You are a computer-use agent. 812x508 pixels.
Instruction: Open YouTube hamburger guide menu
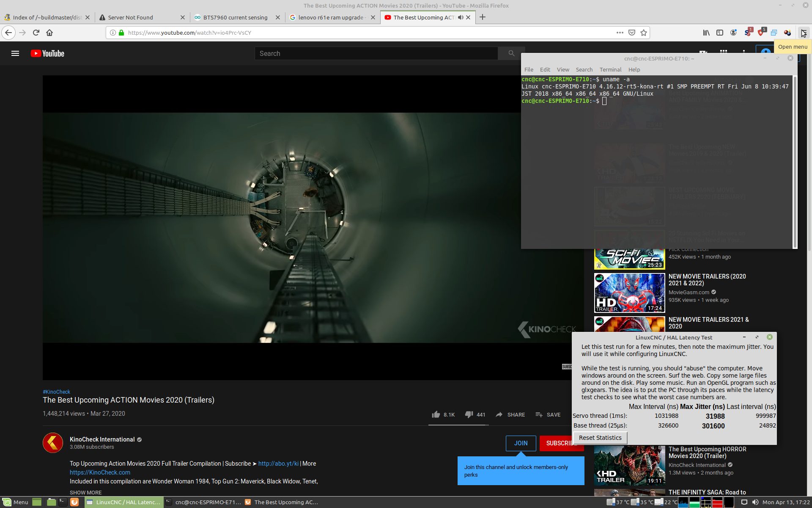(x=15, y=53)
